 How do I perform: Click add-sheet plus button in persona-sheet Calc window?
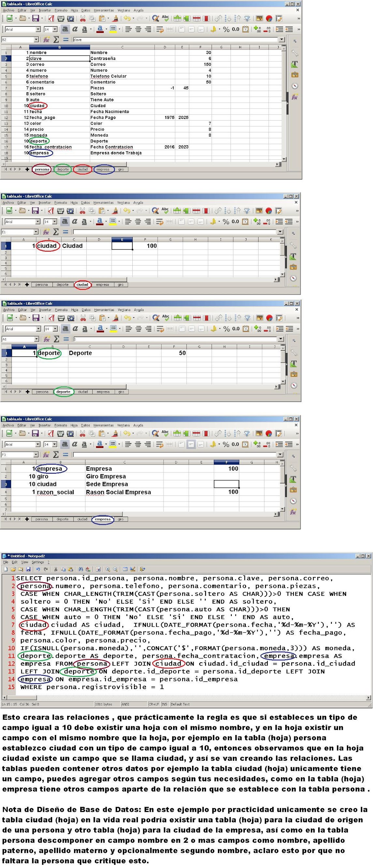tap(27, 169)
